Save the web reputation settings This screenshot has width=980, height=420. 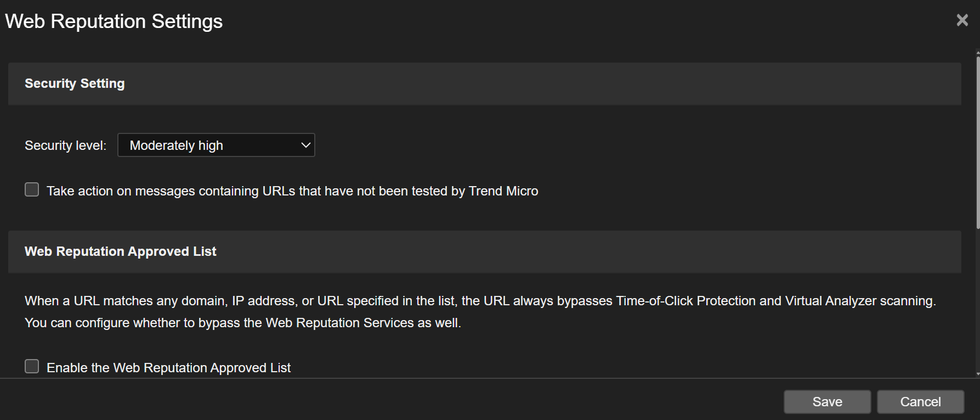tap(827, 402)
